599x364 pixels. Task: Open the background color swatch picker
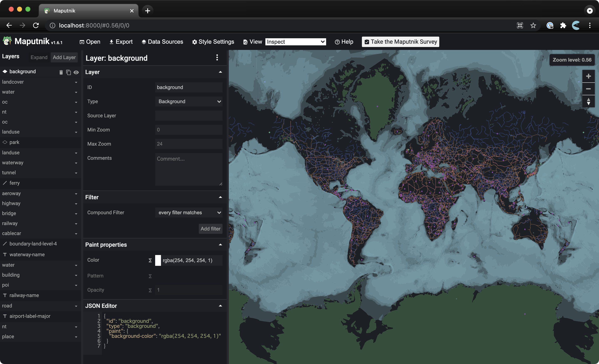click(x=158, y=260)
